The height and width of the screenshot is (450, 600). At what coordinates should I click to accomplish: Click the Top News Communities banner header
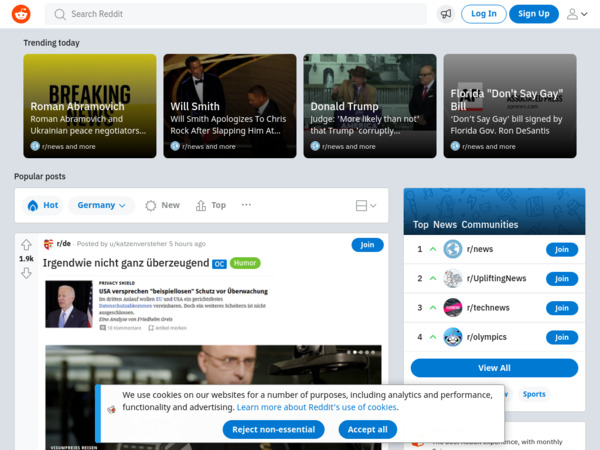click(x=494, y=212)
